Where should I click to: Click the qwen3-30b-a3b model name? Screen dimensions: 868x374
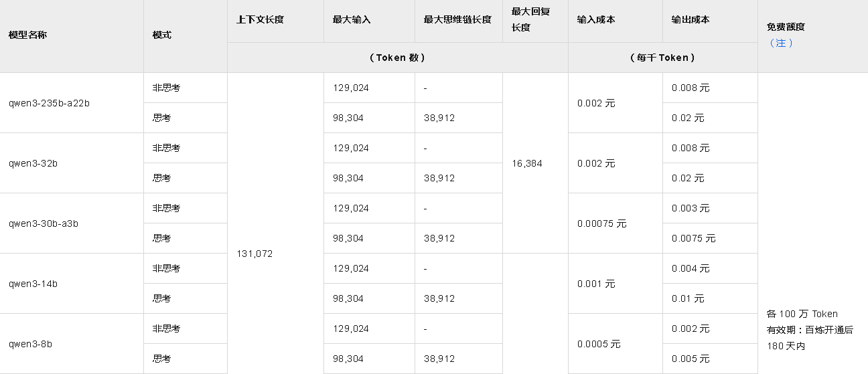tap(44, 223)
